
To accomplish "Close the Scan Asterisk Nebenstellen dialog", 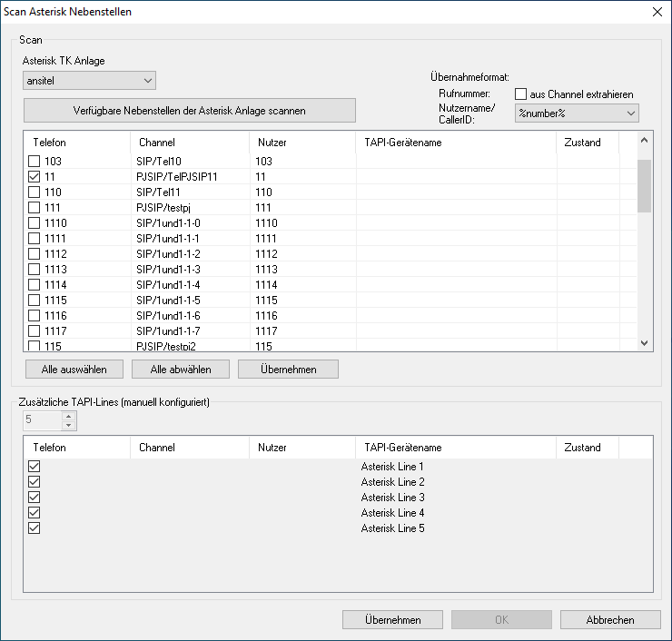I will (x=657, y=12).
